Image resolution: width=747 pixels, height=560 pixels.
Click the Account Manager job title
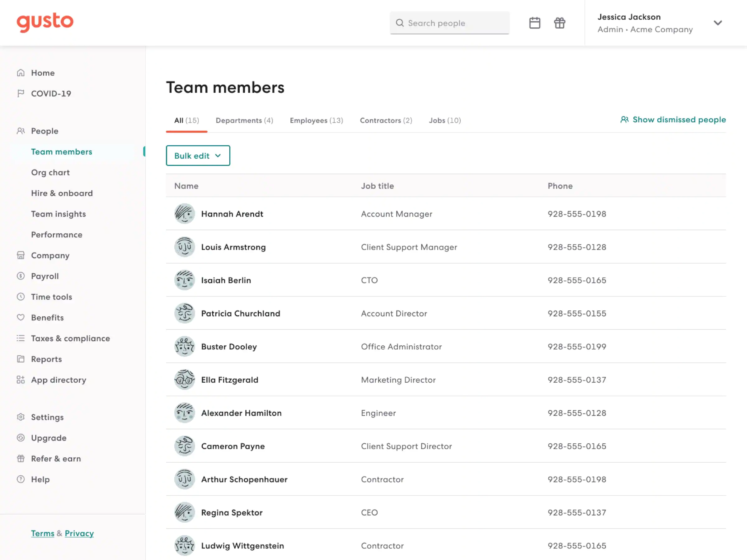point(397,214)
